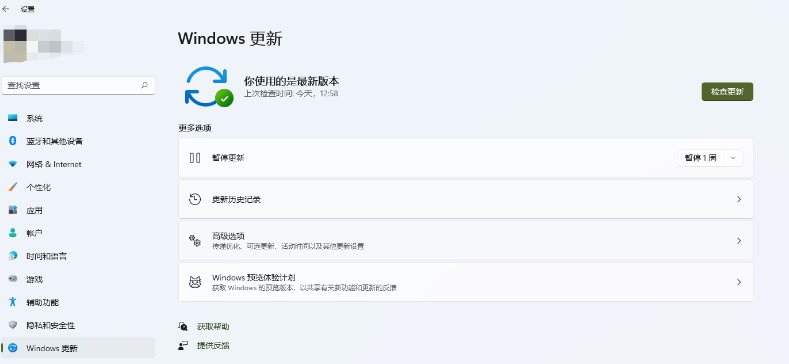This screenshot has width=789, height=364.
Task: Click the 更多选项 heading text
Action: pyautogui.click(x=195, y=128)
